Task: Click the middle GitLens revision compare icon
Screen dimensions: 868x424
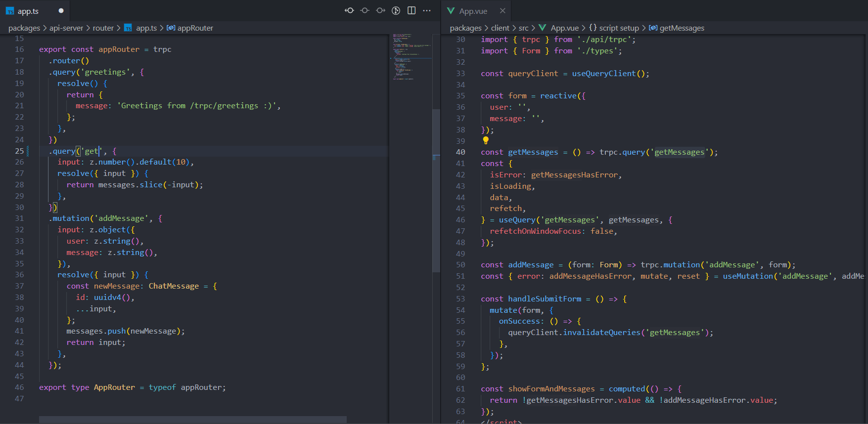Action: [x=365, y=10]
